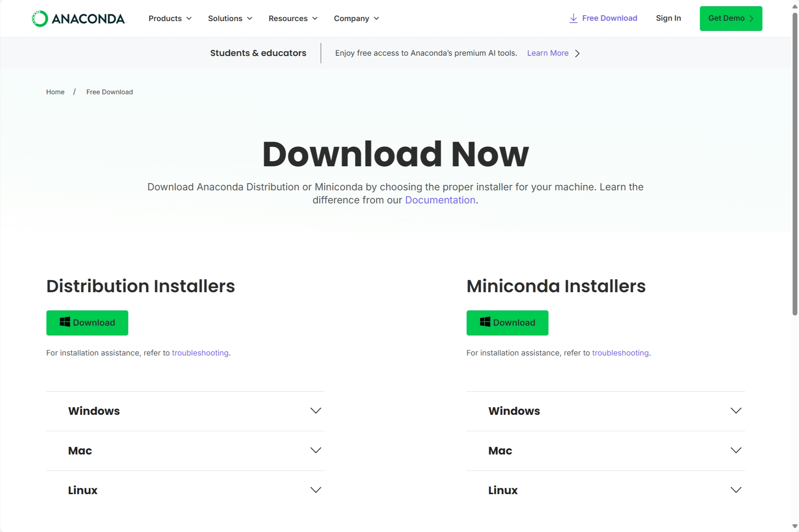The image size is (799, 532).
Task: Click the Documentation link
Action: (x=440, y=200)
